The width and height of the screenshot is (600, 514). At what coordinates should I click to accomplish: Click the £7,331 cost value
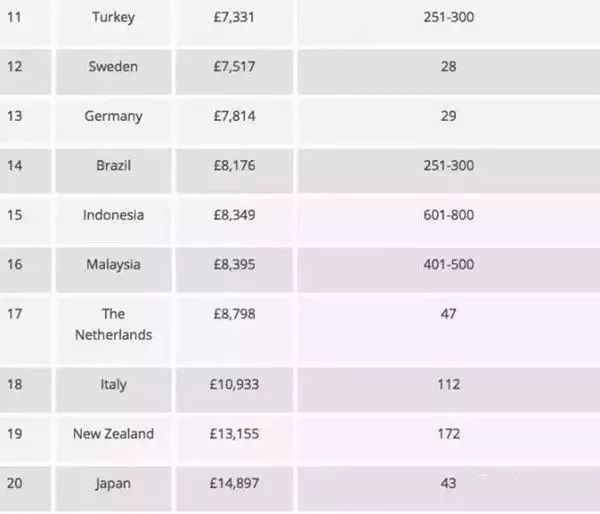(x=234, y=18)
